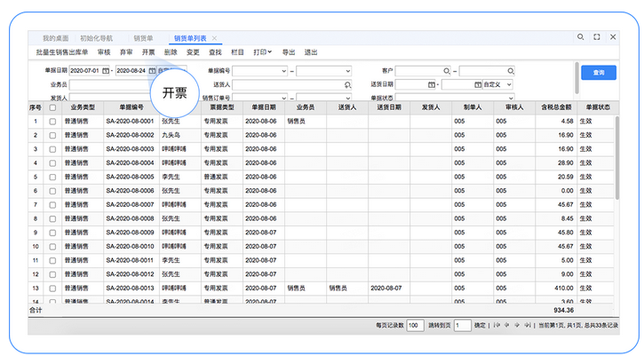Click the table's vertical scrollbar
The image size is (644, 356).
coord(616,158)
